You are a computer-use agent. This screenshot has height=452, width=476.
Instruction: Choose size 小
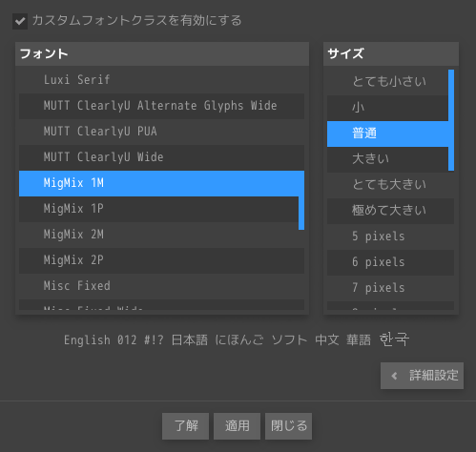387,108
